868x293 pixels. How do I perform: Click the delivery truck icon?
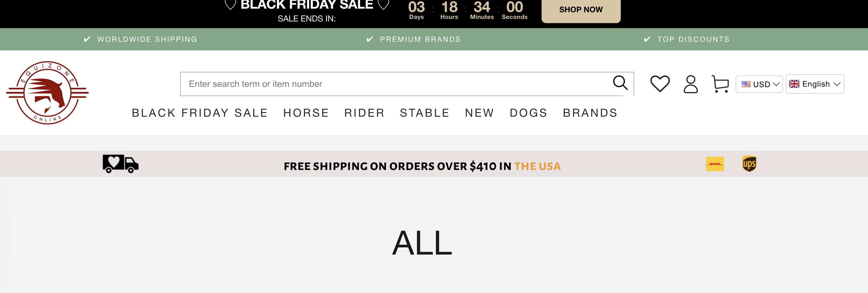click(x=120, y=164)
